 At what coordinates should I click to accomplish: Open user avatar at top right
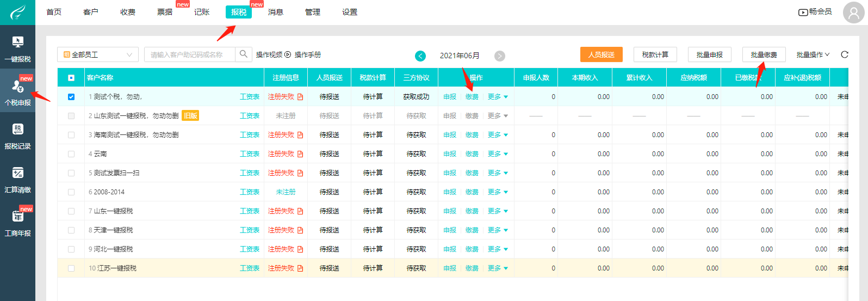click(853, 13)
